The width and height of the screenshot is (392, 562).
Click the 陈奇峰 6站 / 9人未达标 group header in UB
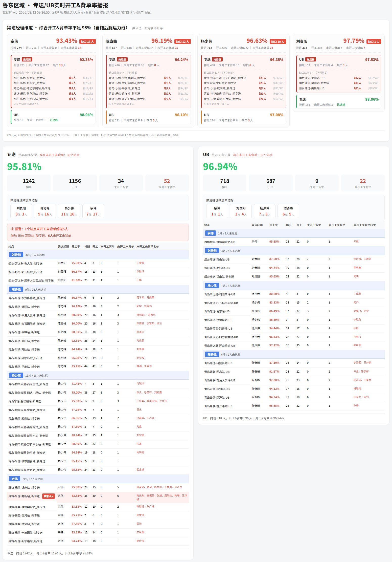(294, 354)
